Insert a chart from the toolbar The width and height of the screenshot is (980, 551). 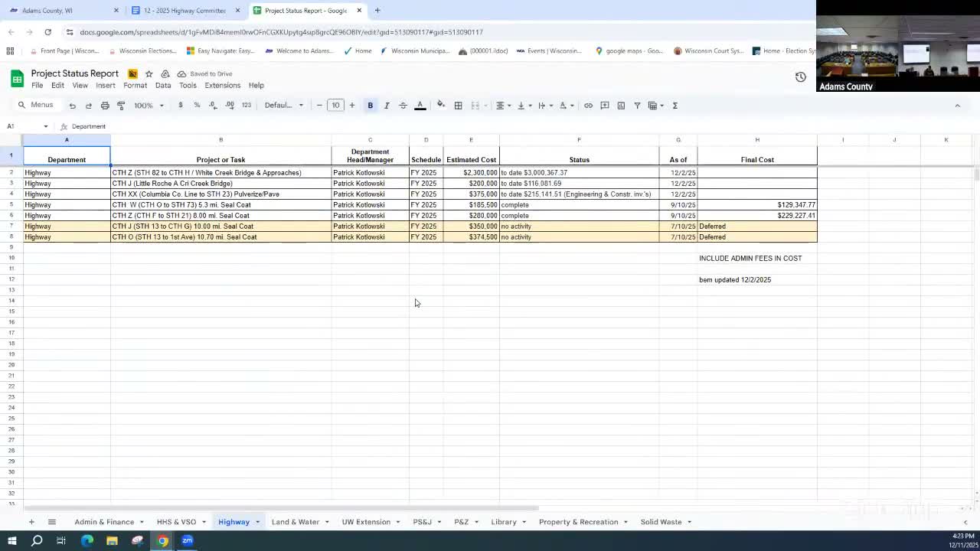coord(621,106)
